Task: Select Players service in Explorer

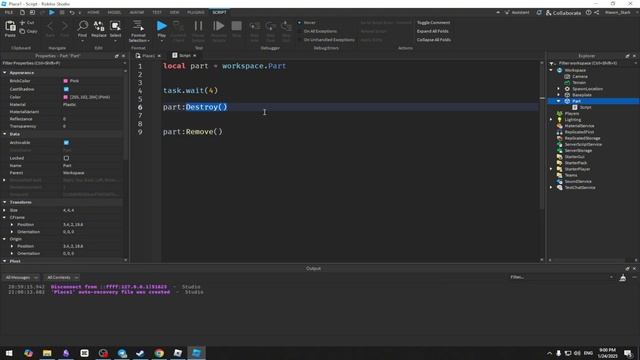Action: (571, 113)
